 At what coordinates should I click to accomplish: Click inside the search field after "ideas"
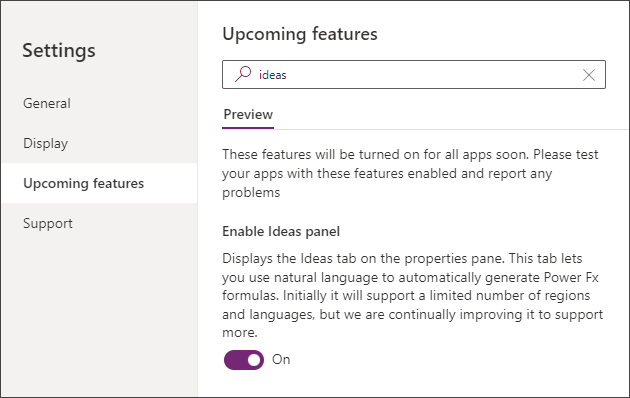[430, 75]
